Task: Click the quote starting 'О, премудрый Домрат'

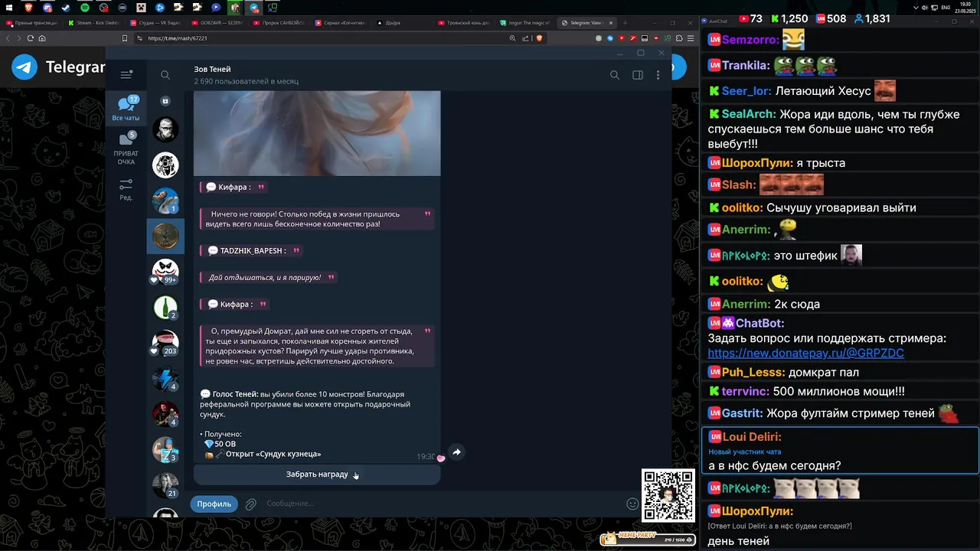Action: (317, 346)
